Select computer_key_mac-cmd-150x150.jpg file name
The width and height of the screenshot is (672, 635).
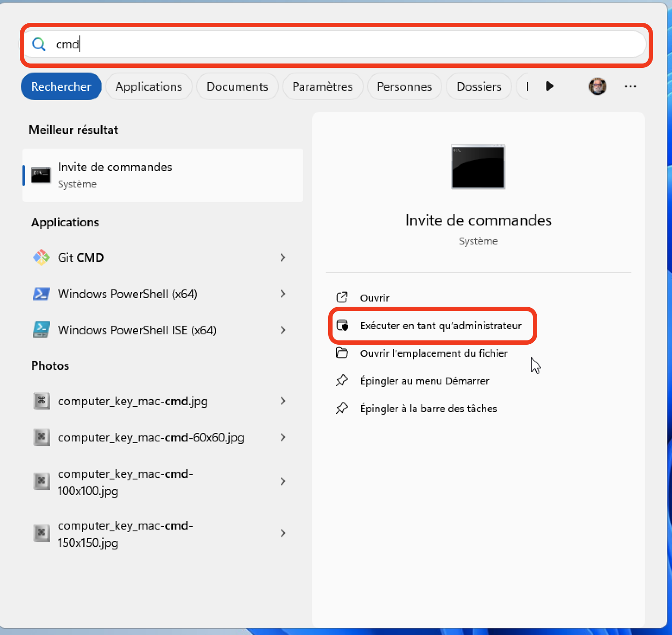click(x=125, y=534)
